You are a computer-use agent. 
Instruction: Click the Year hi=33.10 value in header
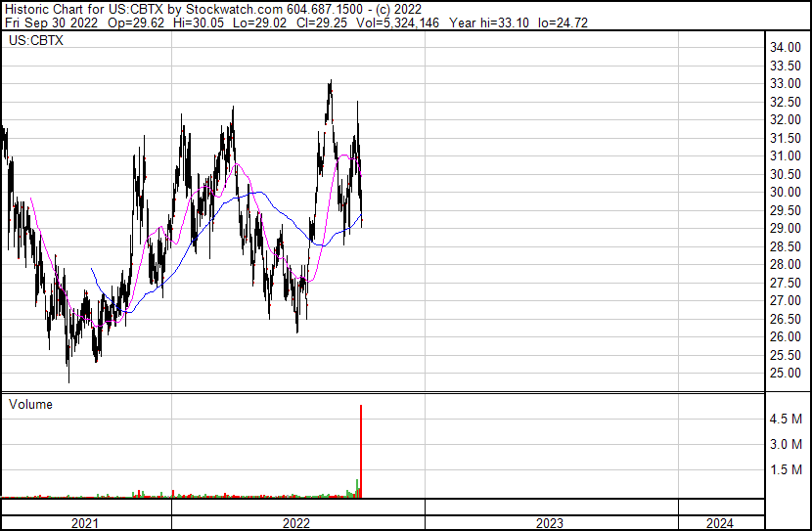pos(489,22)
